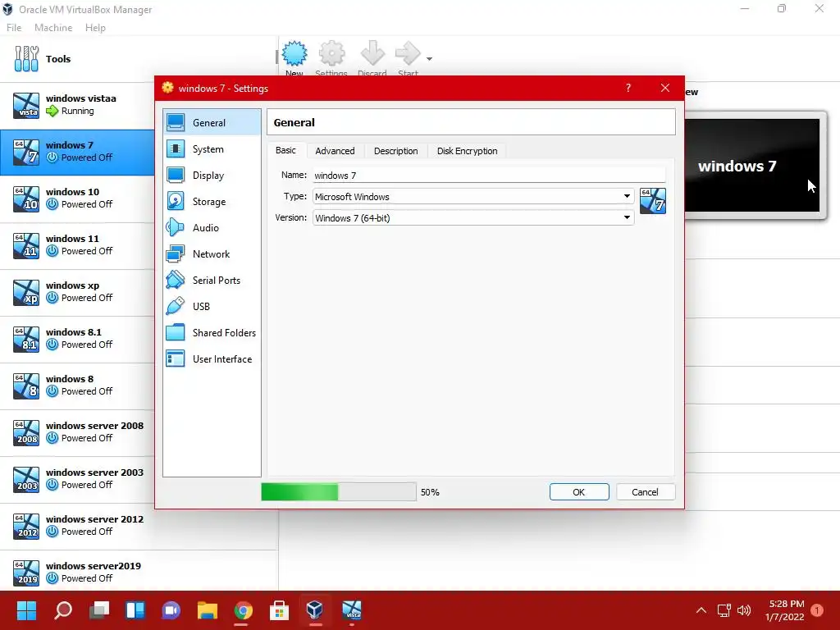
Task: Open File Explorer from taskbar
Action: [208, 609]
